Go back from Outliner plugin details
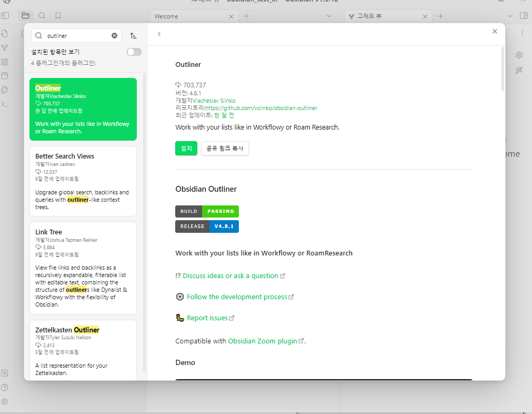This screenshot has width=532, height=414. click(x=159, y=34)
